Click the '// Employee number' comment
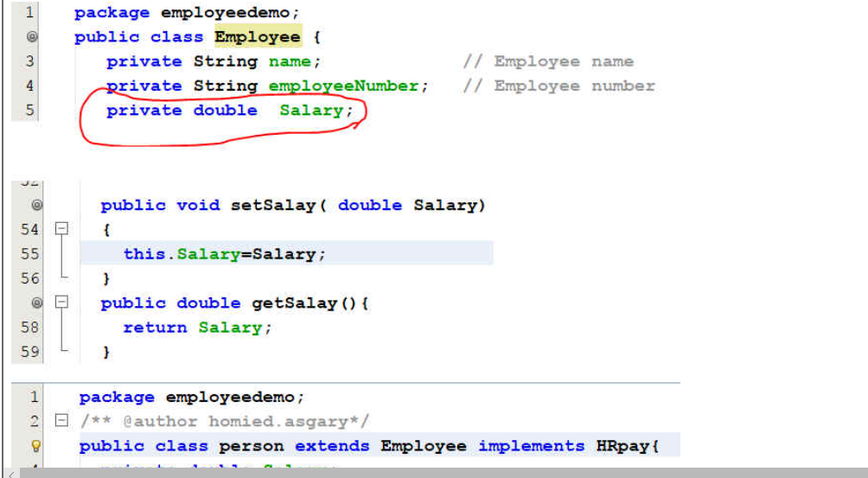 [x=559, y=86]
